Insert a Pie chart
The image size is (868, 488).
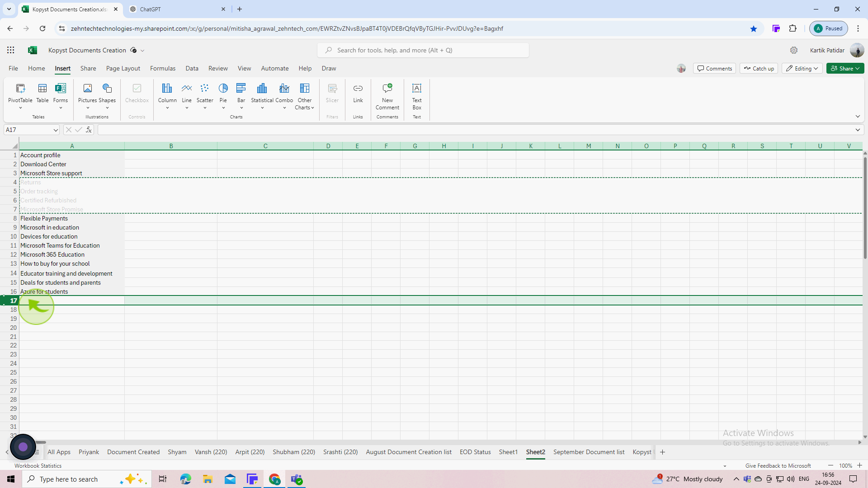tap(223, 96)
